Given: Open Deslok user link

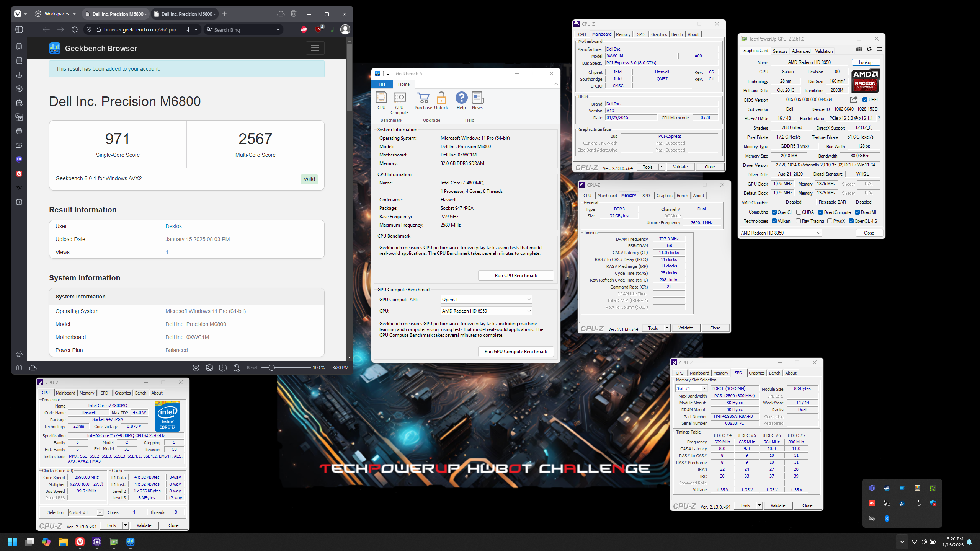Looking at the screenshot, I should pyautogui.click(x=173, y=226).
